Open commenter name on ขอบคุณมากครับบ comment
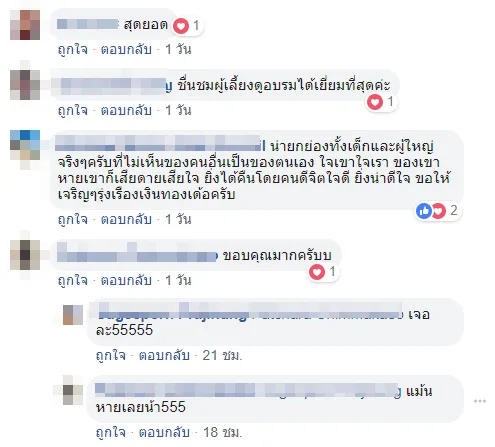This screenshot has width=495, height=447. pyautogui.click(x=137, y=256)
